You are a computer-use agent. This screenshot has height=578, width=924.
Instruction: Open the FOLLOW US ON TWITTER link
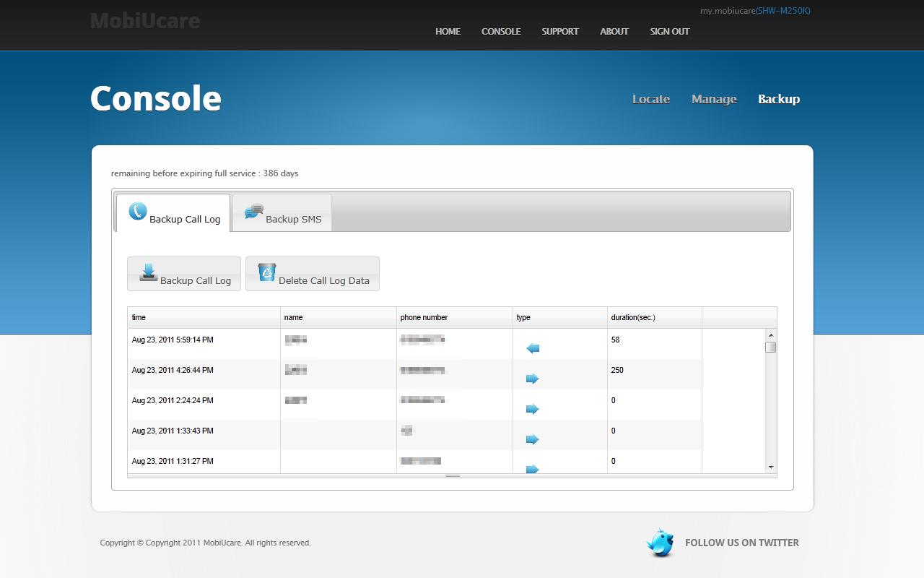tap(742, 543)
